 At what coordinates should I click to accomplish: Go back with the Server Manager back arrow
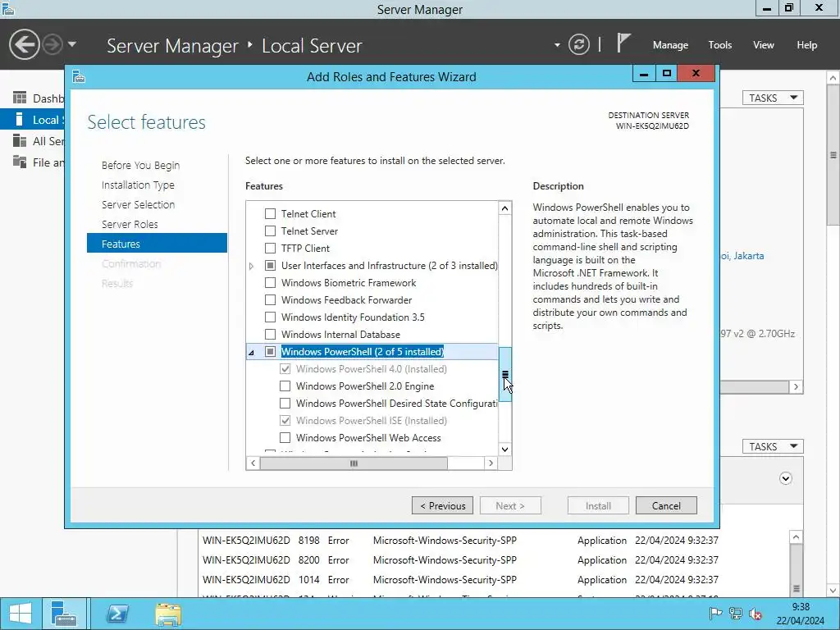point(24,44)
